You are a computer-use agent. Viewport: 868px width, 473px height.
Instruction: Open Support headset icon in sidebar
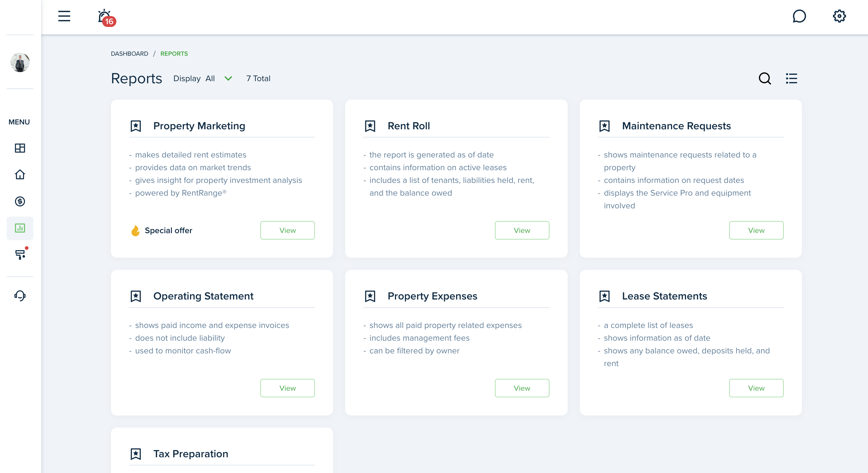[x=20, y=296]
